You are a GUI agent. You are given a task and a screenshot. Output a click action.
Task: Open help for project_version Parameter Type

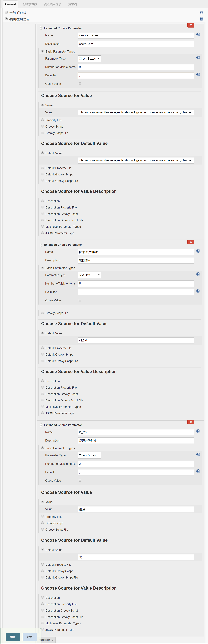[x=198, y=274]
